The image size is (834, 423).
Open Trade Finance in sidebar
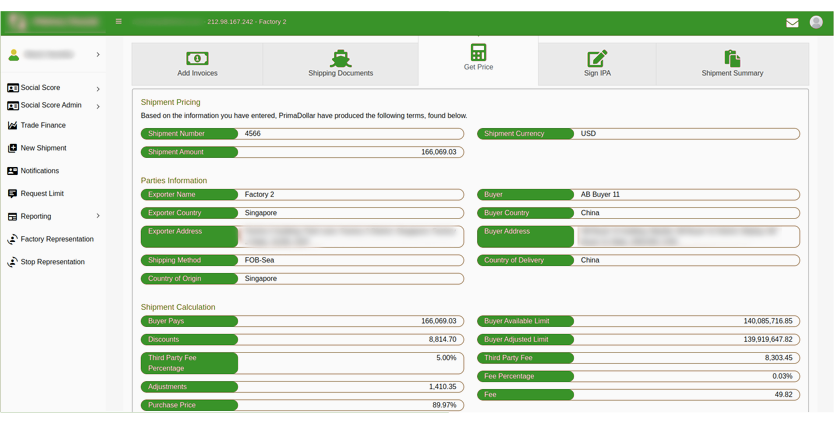pos(43,125)
